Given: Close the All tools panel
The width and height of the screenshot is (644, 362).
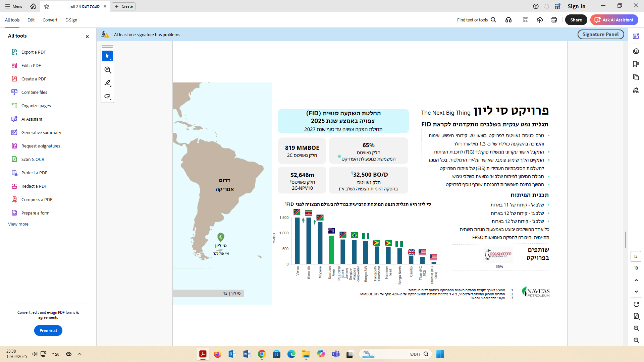Looking at the screenshot, I should 87,37.
